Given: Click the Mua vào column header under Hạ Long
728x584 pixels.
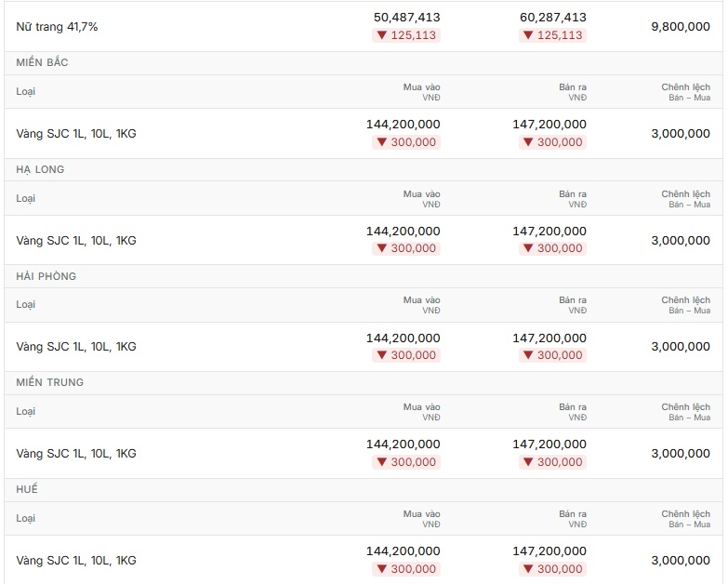Looking at the screenshot, I should pos(421,199).
